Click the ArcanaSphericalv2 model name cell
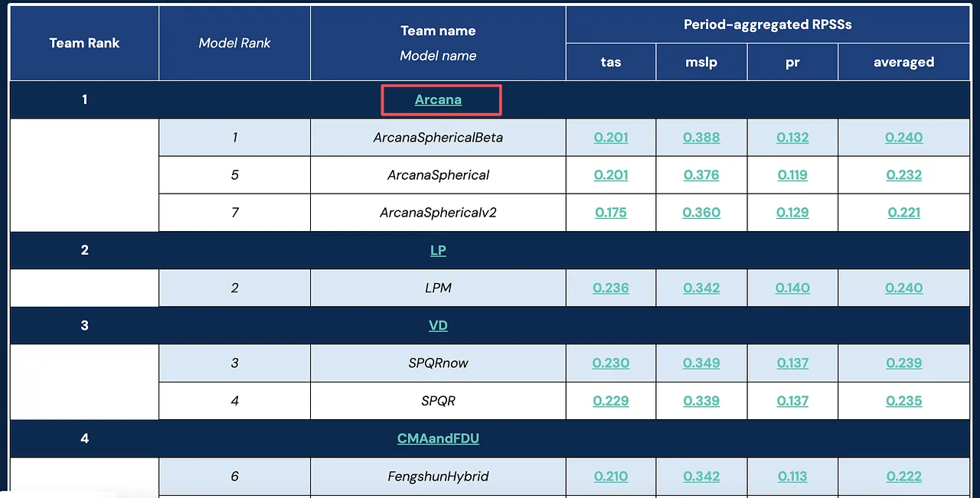 (x=438, y=213)
